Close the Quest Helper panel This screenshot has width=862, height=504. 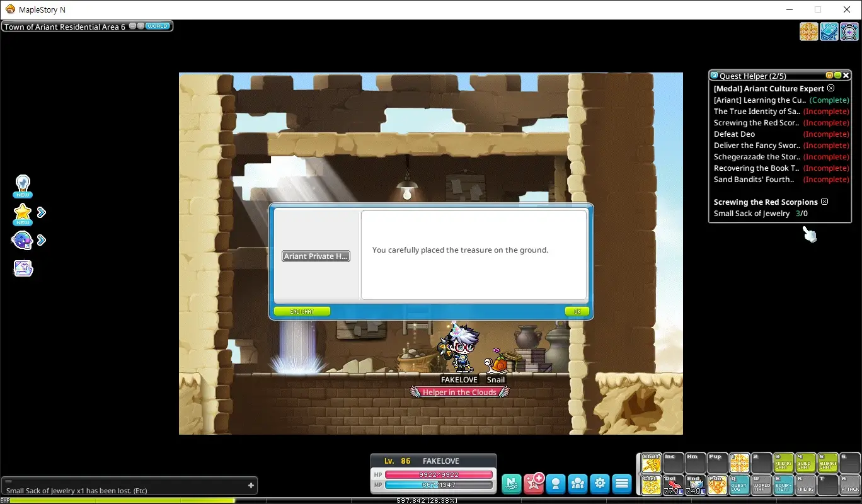[x=846, y=76]
